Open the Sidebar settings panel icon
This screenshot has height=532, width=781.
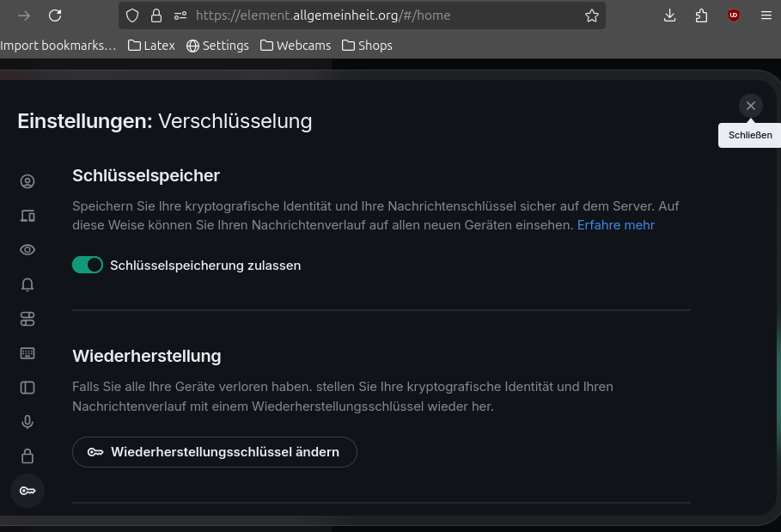tap(27, 388)
